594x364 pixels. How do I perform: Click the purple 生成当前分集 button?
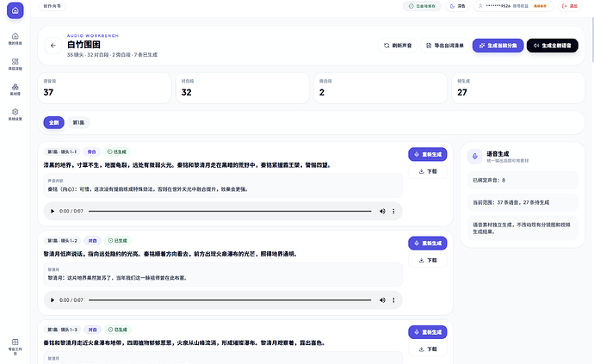click(498, 46)
